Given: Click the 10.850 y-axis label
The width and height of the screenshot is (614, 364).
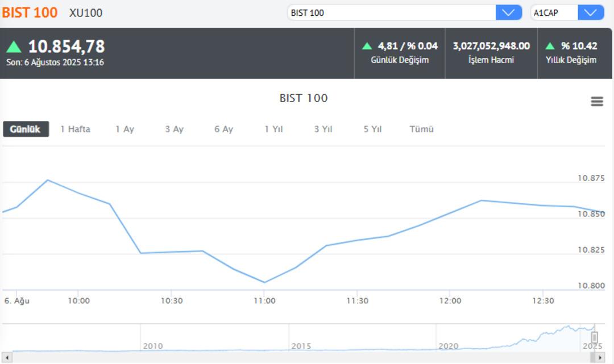Looking at the screenshot, I should pos(591,214).
